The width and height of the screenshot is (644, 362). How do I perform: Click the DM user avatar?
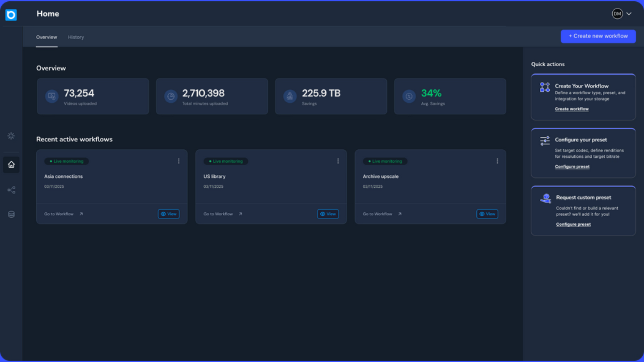click(x=617, y=14)
